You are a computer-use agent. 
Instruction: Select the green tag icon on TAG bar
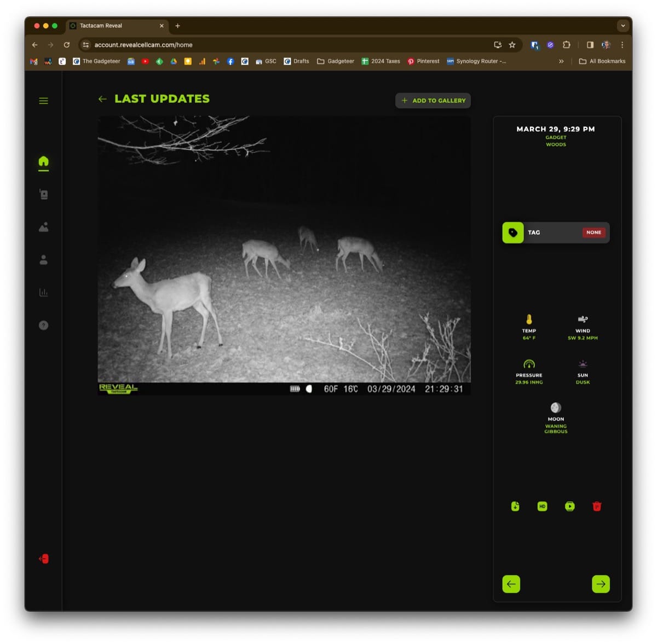coord(512,233)
